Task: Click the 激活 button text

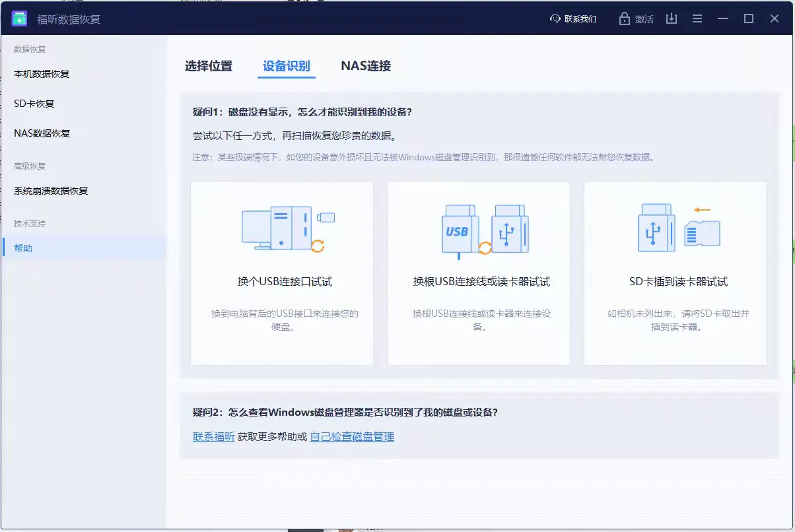Action: pyautogui.click(x=644, y=19)
